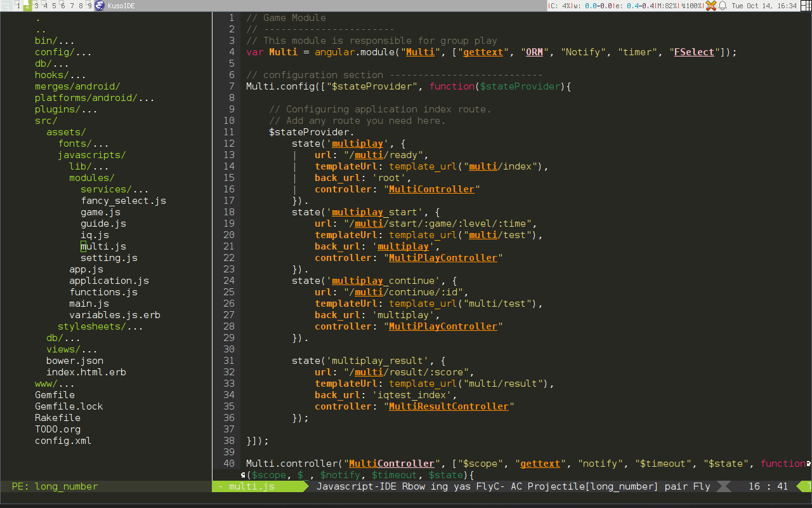This screenshot has width=812, height=508.
Task: Open variables.js.erb in the tree
Action: click(x=115, y=315)
